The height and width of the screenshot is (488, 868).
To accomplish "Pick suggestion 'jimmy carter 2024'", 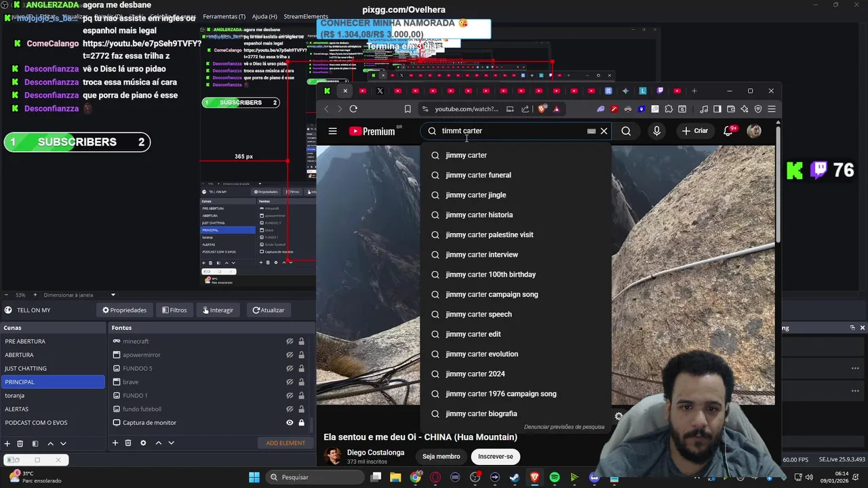I will click(x=515, y=374).
